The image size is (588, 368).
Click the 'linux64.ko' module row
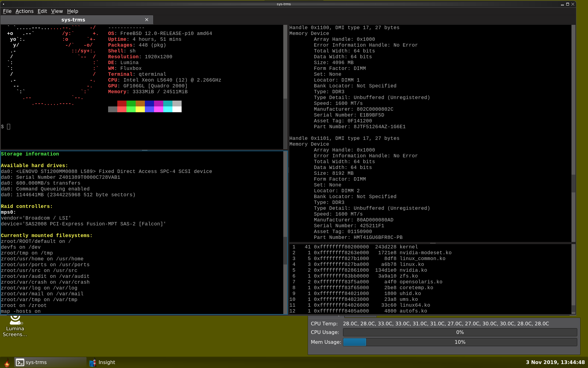coord(360,305)
